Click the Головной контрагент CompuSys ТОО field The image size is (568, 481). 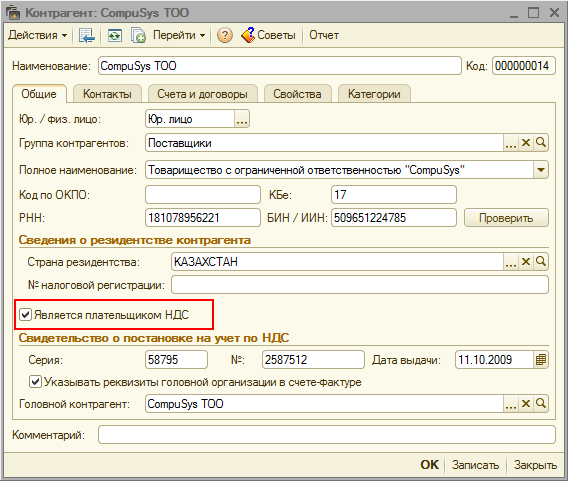point(325,403)
